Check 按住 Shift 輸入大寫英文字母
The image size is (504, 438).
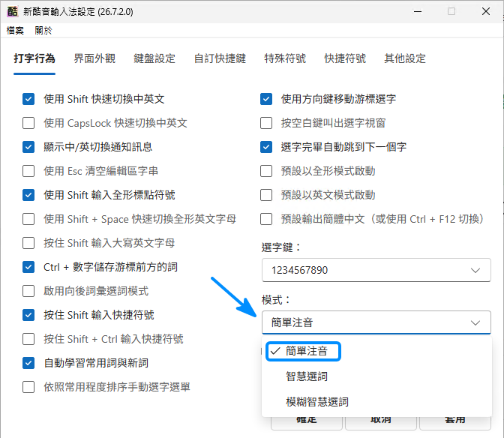tap(28, 243)
